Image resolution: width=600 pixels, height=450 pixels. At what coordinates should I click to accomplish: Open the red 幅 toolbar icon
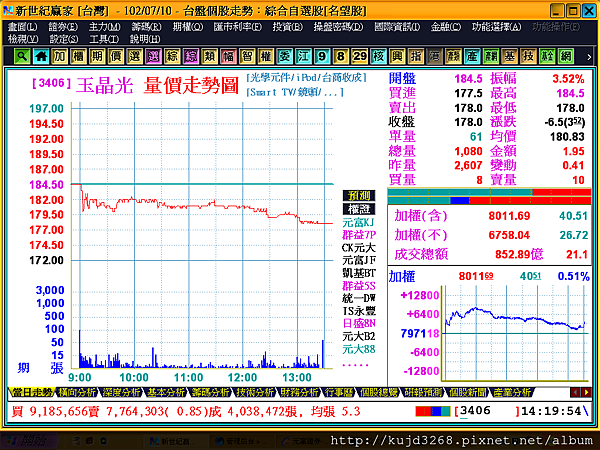228,57
